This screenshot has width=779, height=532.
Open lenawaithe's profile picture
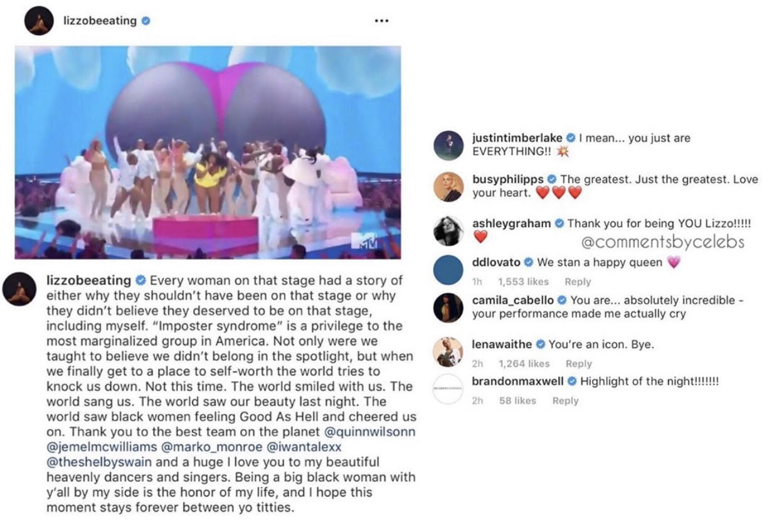[x=449, y=352]
